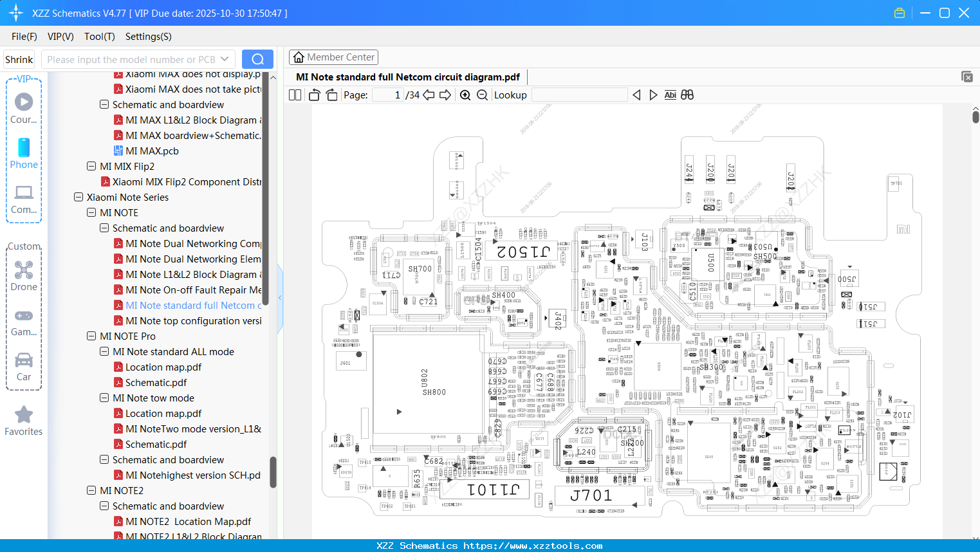Collapse the MI NOTE Pro node
This screenshot has height=552, width=980.
(x=91, y=336)
